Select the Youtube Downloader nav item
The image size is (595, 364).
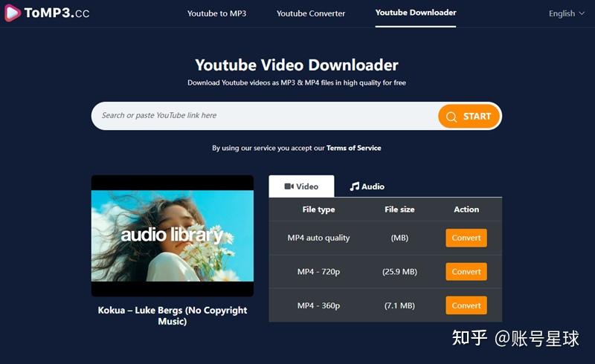416,13
